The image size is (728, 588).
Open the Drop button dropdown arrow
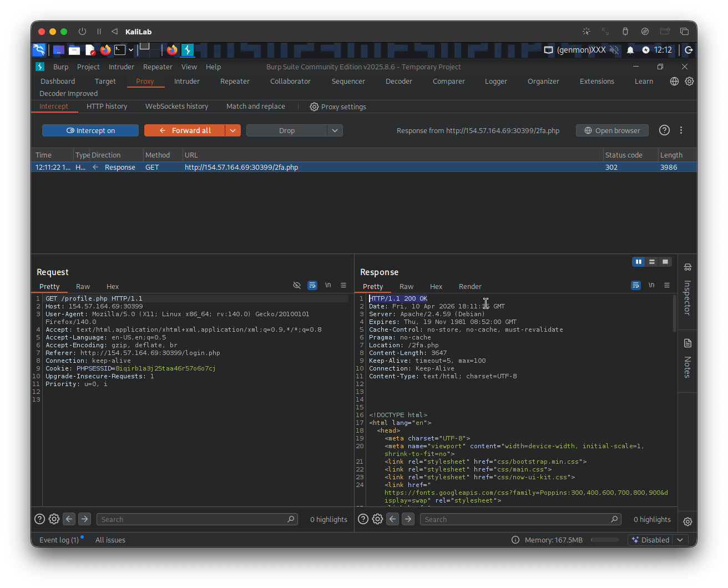335,130
